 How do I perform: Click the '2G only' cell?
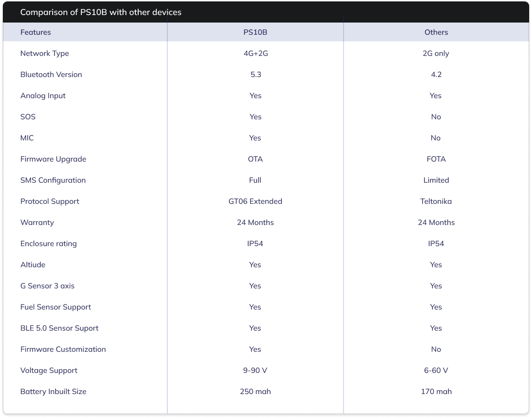coord(436,54)
